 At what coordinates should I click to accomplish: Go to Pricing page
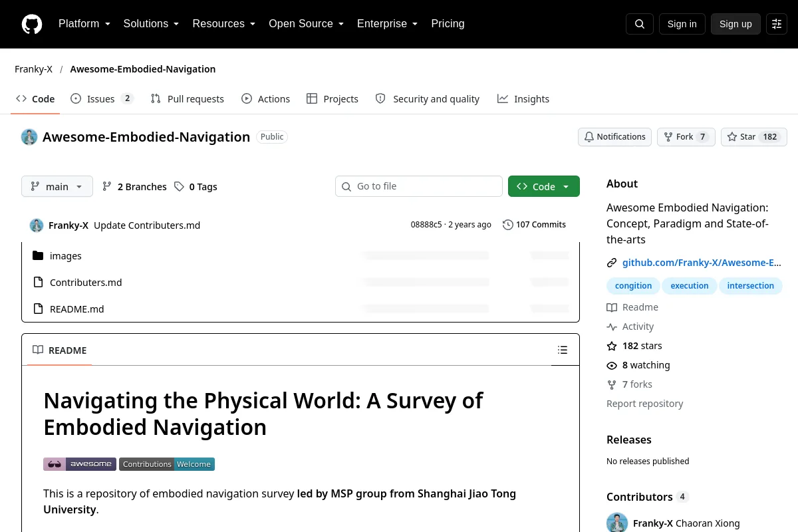[448, 24]
